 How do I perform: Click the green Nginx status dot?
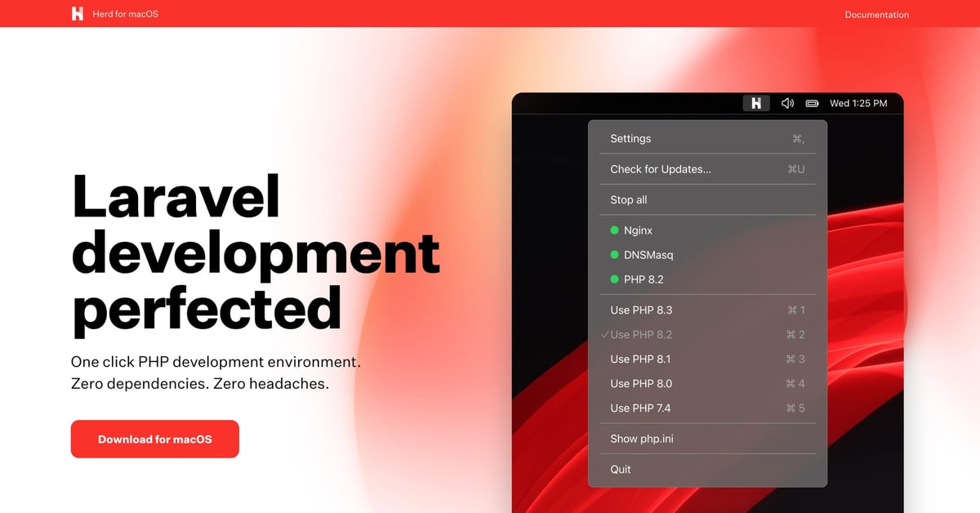pyautogui.click(x=614, y=230)
